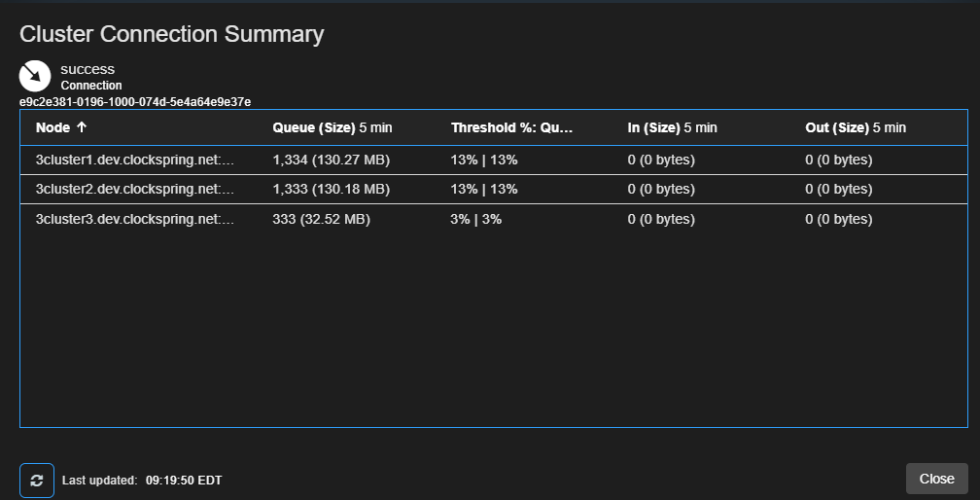Click the 'Last updated:' label
The width and height of the screenshot is (980, 500).
(100, 481)
